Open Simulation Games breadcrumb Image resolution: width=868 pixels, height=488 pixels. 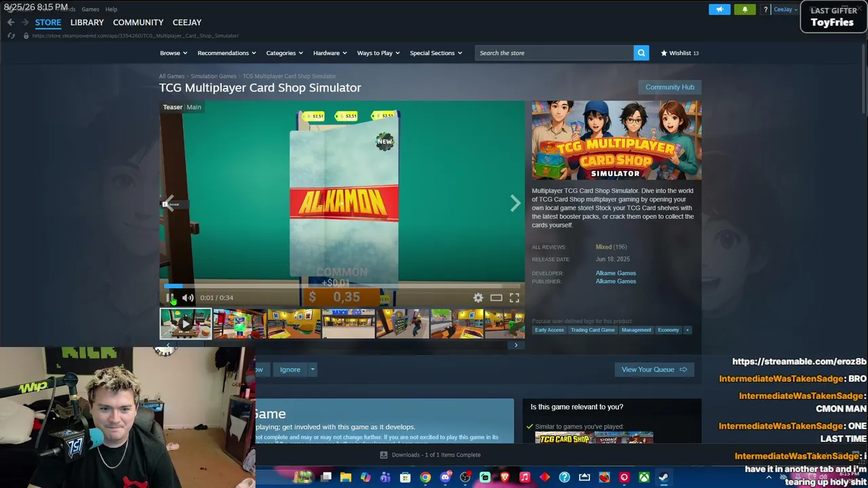[214, 76]
